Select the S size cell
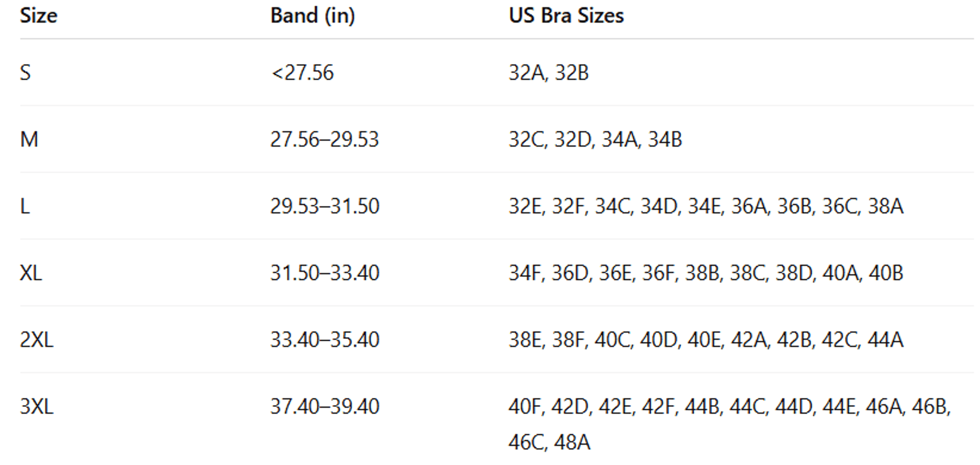 pyautogui.click(x=25, y=72)
